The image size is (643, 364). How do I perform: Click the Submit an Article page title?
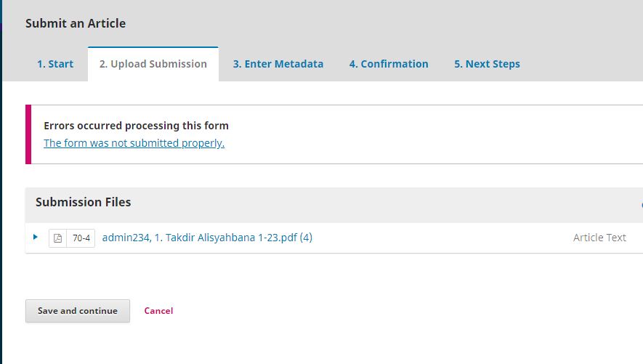[x=76, y=23]
